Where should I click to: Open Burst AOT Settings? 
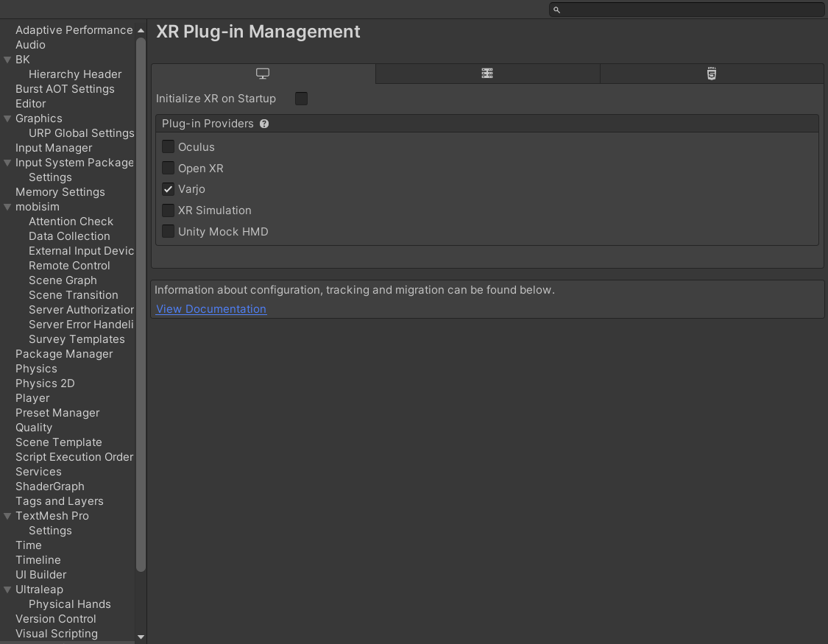pos(65,89)
